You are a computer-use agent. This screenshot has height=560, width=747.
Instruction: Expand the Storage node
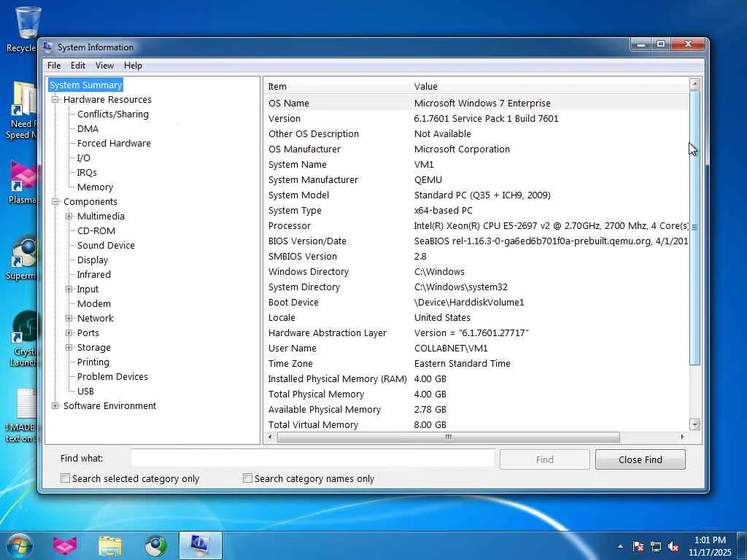[69, 348]
